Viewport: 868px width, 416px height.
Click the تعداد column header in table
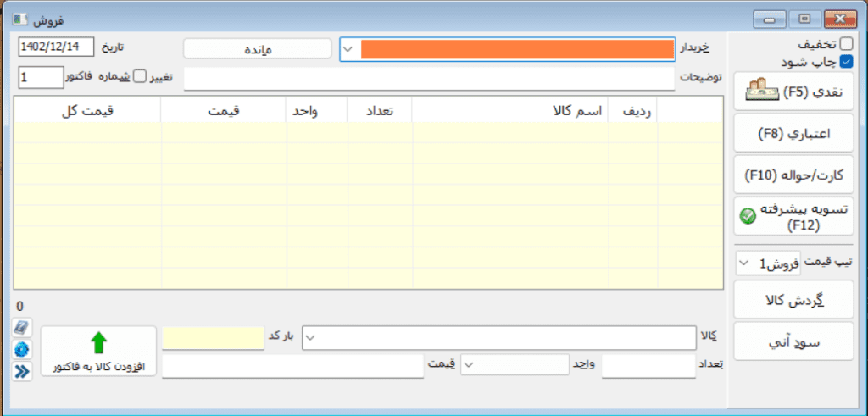(x=379, y=110)
